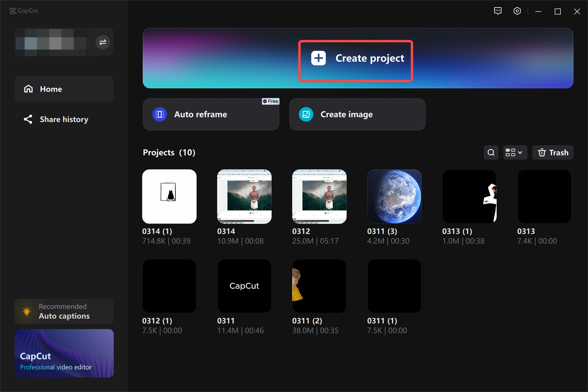Open the feedback chat icon

tap(498, 11)
